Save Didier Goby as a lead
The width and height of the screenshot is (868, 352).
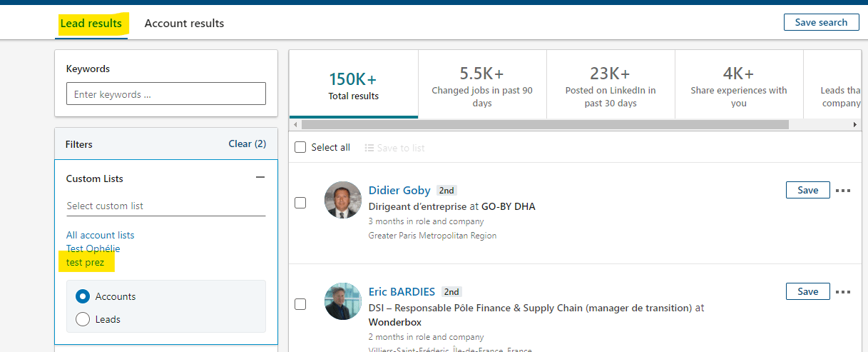(807, 190)
